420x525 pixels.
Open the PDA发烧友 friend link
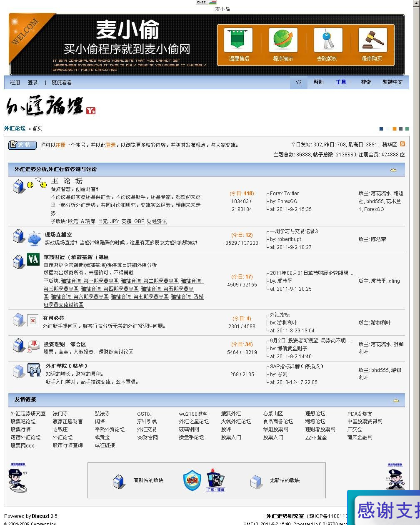360,414
